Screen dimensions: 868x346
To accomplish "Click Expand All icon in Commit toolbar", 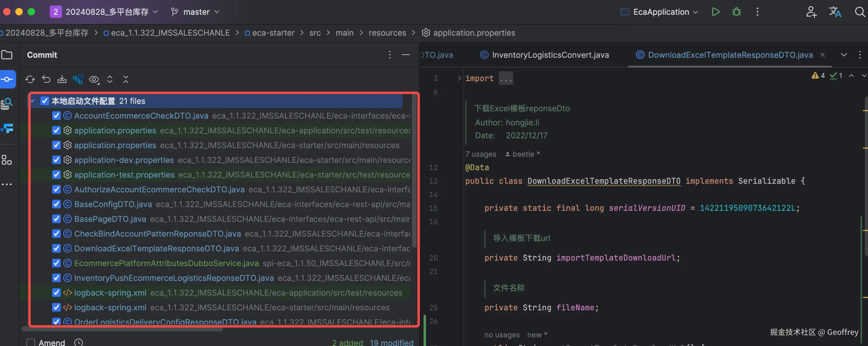I will (x=110, y=79).
